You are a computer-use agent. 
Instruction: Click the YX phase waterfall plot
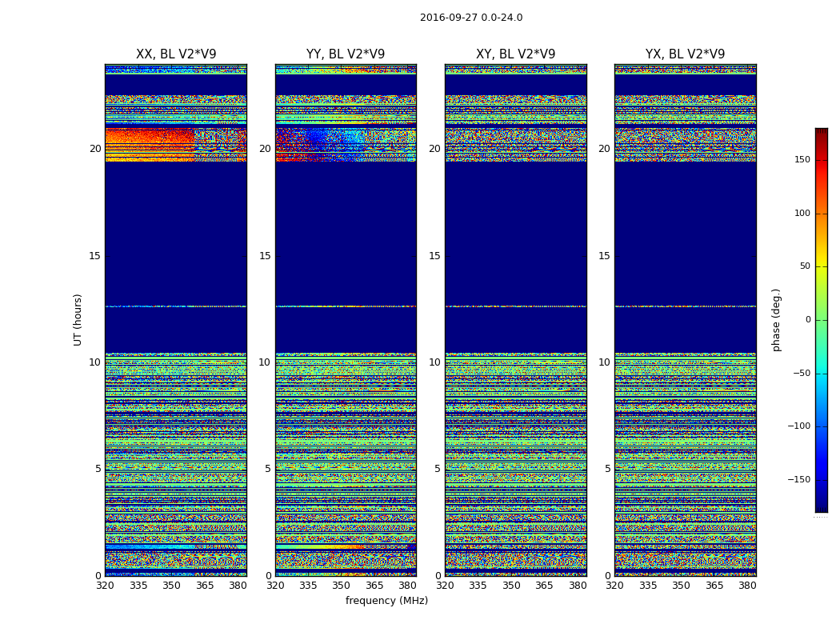click(x=685, y=320)
